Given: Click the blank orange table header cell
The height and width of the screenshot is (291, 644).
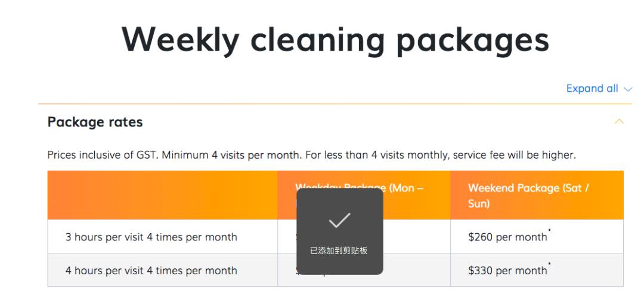Looking at the screenshot, I should pyautogui.click(x=162, y=195).
